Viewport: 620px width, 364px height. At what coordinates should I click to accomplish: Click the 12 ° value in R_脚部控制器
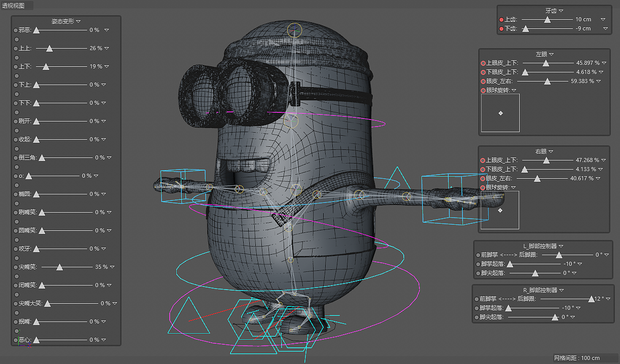pos(599,299)
